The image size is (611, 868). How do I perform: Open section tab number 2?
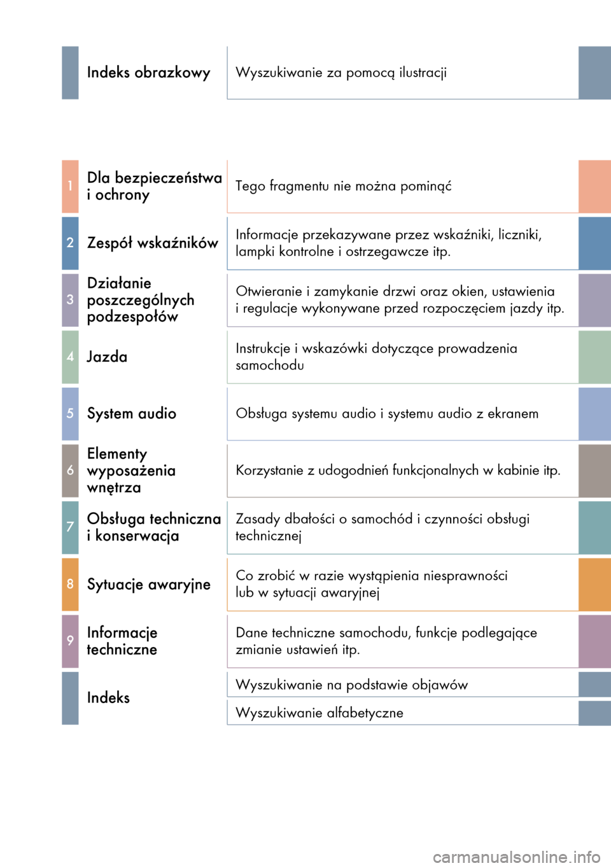click(70, 243)
